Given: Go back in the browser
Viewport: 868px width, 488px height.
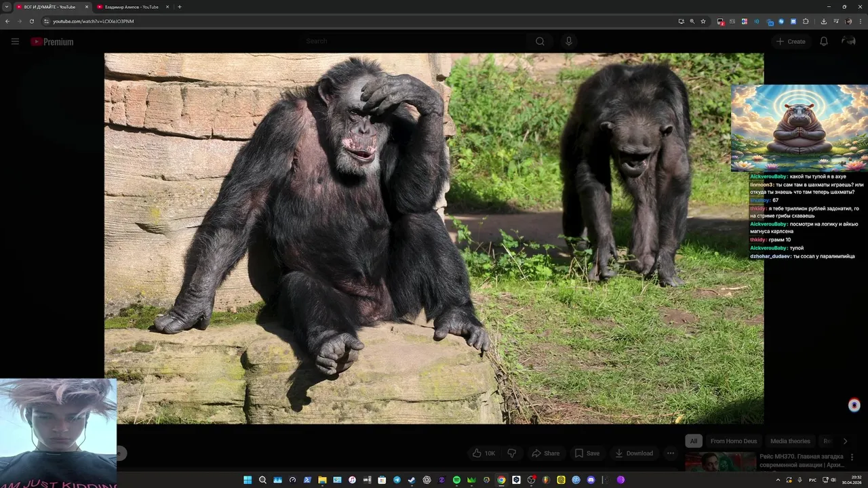Looking at the screenshot, I should tap(7, 21).
